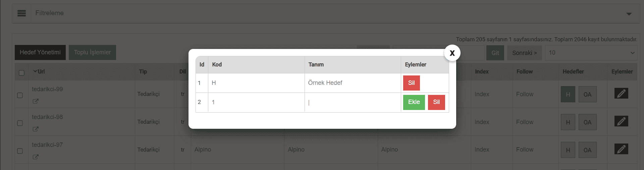The height and width of the screenshot is (170, 644).
Task: Open external link icon under tedarikci-98
Action: (36, 129)
